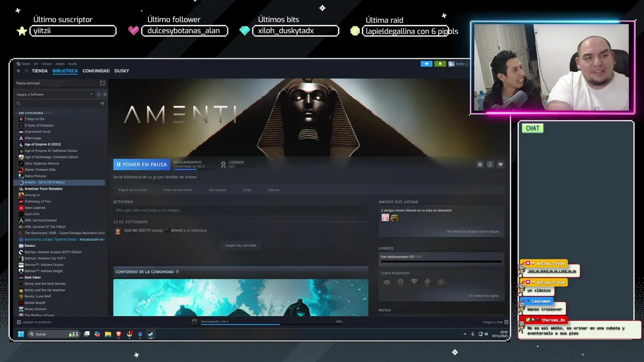The height and width of the screenshot is (362, 644).
Task: Show hidden system tray icons chevron
Action: pos(465,334)
